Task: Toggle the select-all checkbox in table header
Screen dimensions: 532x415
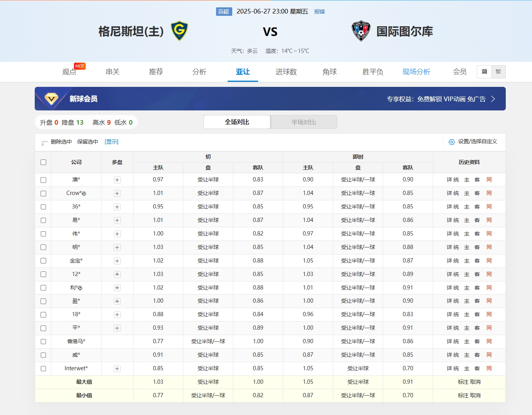Action: tap(43, 162)
